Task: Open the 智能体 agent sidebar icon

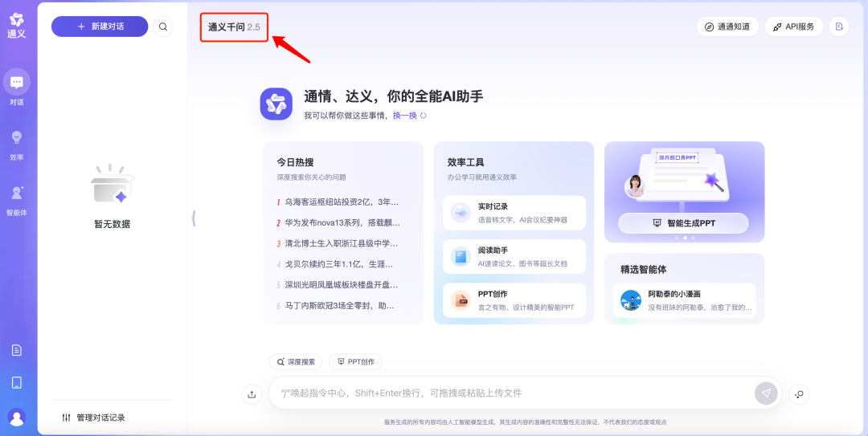Action: [17, 193]
